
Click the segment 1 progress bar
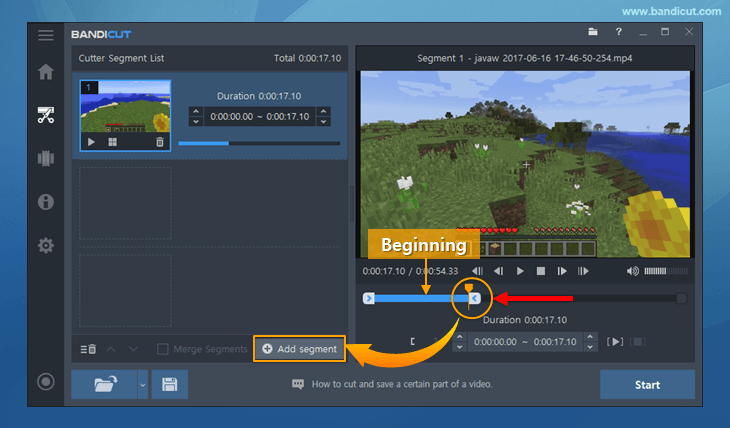(x=259, y=143)
